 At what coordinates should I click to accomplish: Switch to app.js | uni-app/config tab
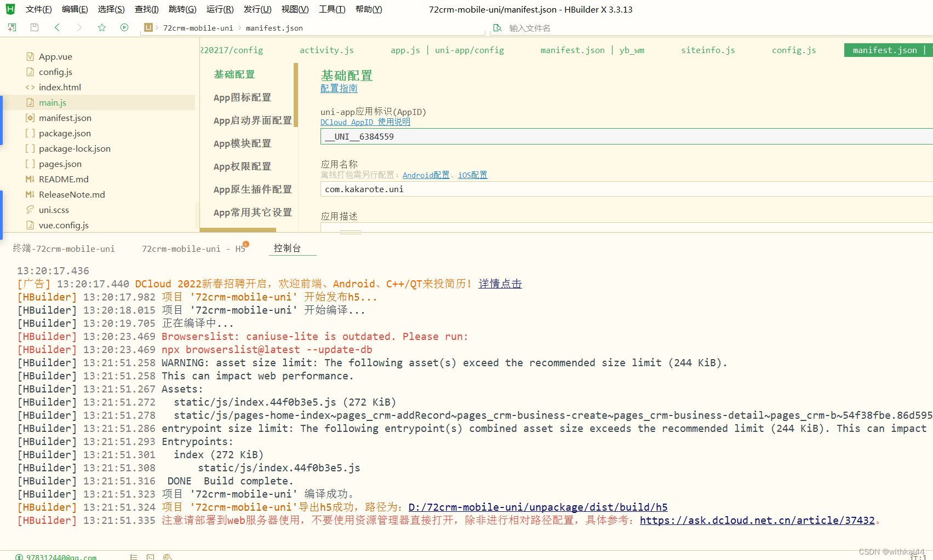click(x=447, y=50)
